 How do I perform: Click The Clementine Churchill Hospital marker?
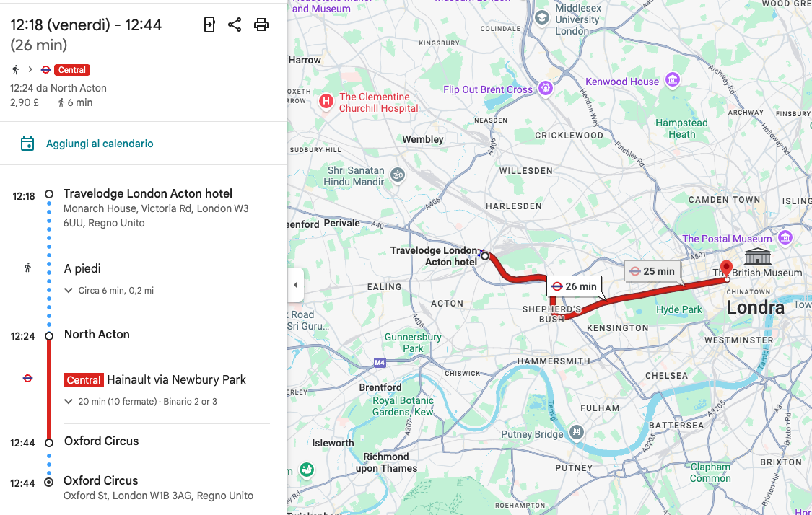coord(326,102)
